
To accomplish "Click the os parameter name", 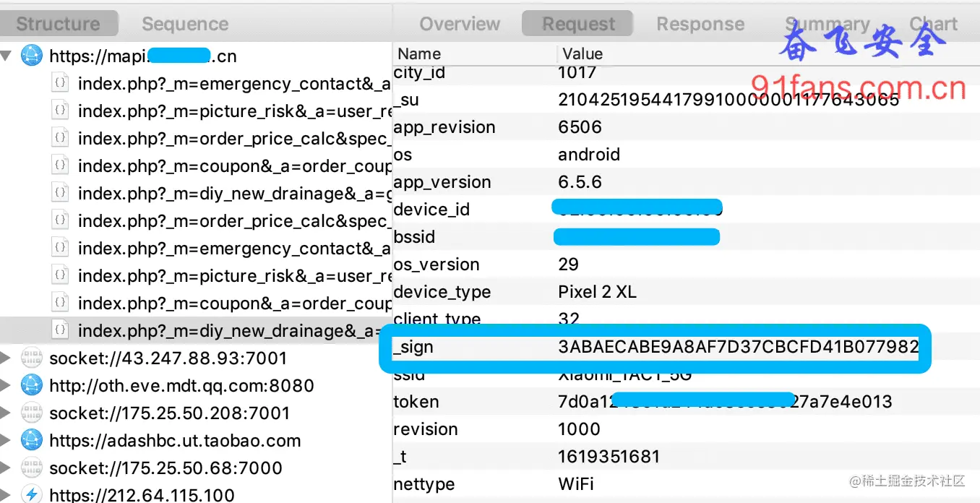I will 403,155.
